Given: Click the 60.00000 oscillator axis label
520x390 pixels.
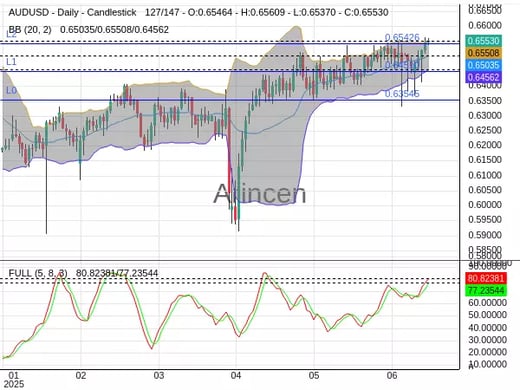Looking at the screenshot, I should (x=487, y=302).
